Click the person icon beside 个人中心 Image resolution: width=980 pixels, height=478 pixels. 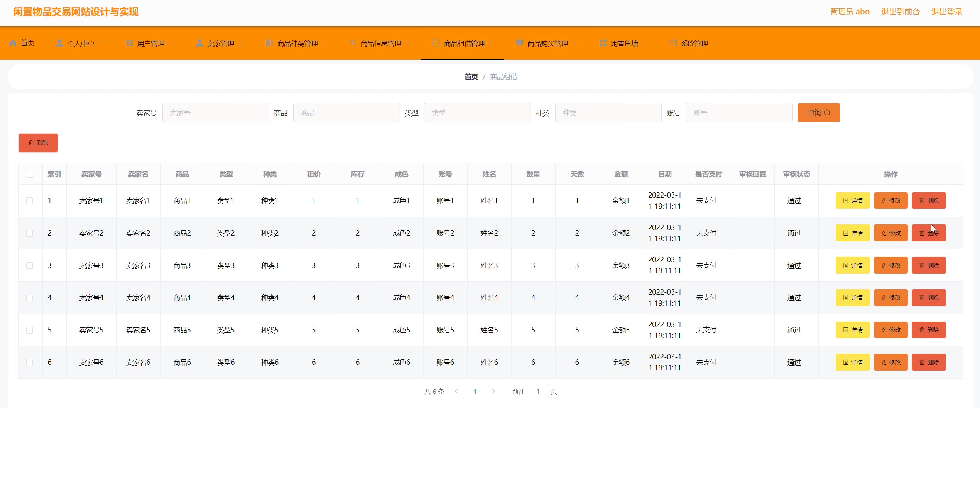(59, 43)
